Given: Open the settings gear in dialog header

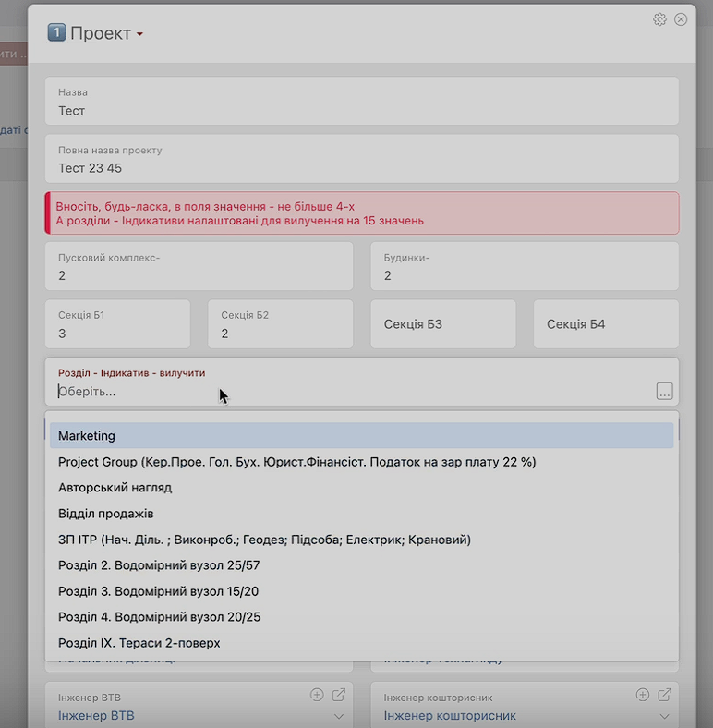Looking at the screenshot, I should pos(659,19).
